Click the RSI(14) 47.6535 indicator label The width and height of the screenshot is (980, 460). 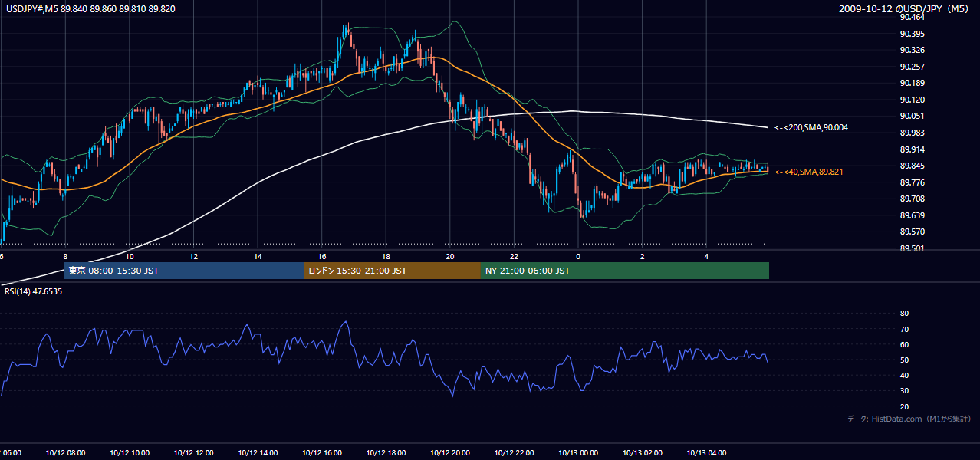34,291
